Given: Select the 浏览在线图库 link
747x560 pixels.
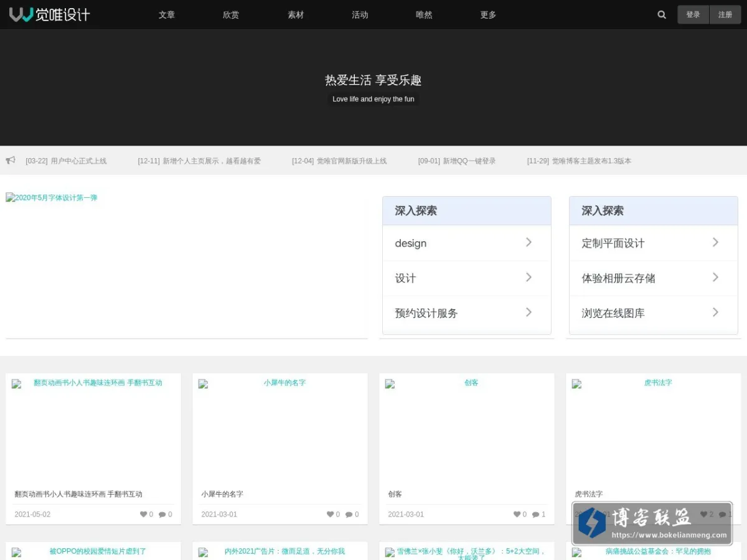Looking at the screenshot, I should click(613, 313).
